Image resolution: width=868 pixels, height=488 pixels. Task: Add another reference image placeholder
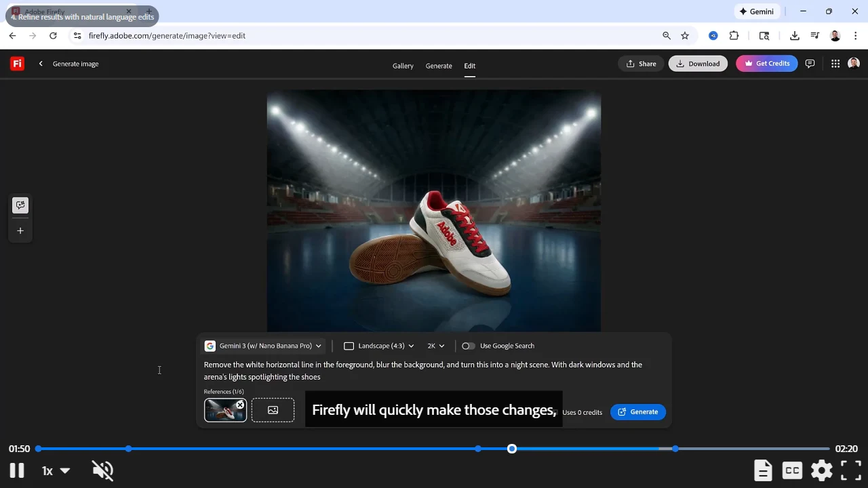(x=273, y=410)
